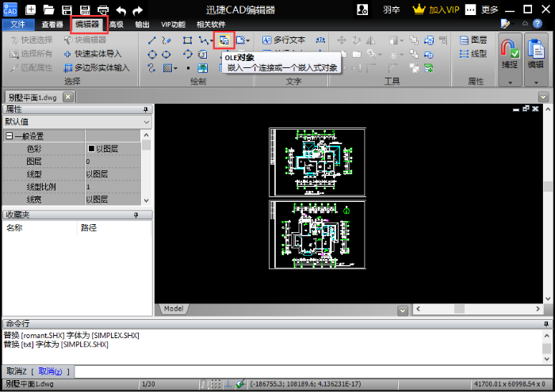
Task: Click the Multiline Text tool
Action: pos(284,40)
